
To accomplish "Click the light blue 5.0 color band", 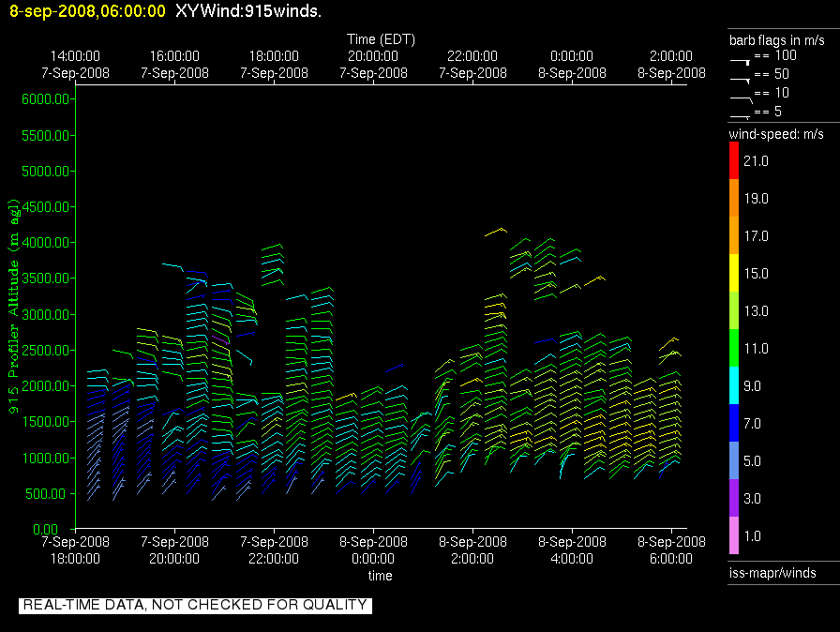I will coord(734,460).
